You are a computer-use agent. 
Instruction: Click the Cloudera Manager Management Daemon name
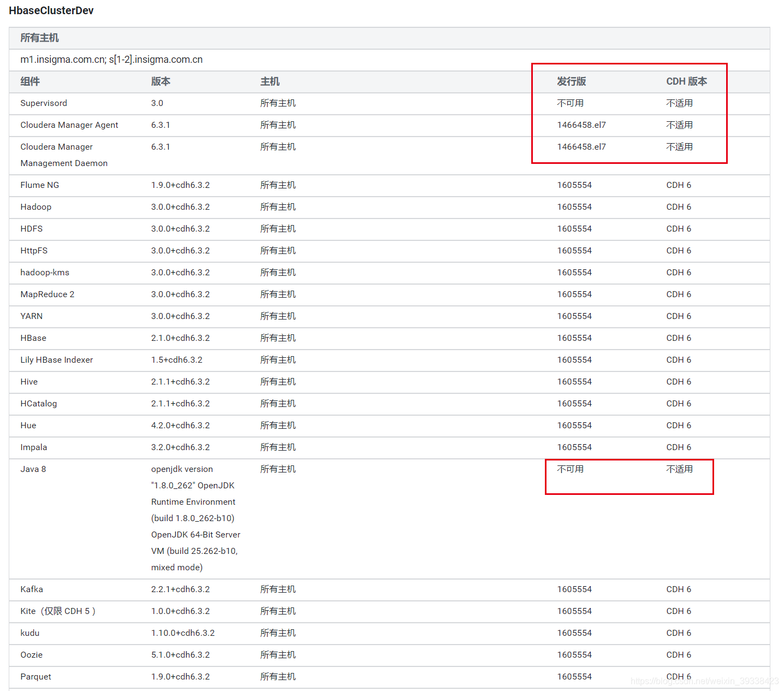pos(64,155)
